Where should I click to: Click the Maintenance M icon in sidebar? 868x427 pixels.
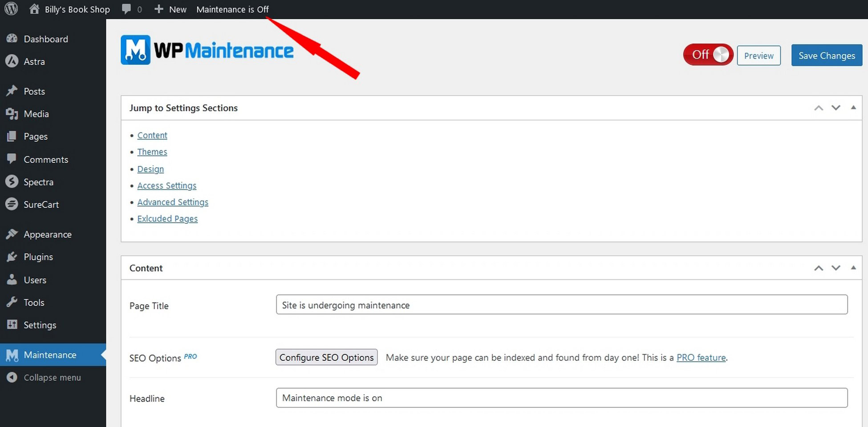click(12, 355)
